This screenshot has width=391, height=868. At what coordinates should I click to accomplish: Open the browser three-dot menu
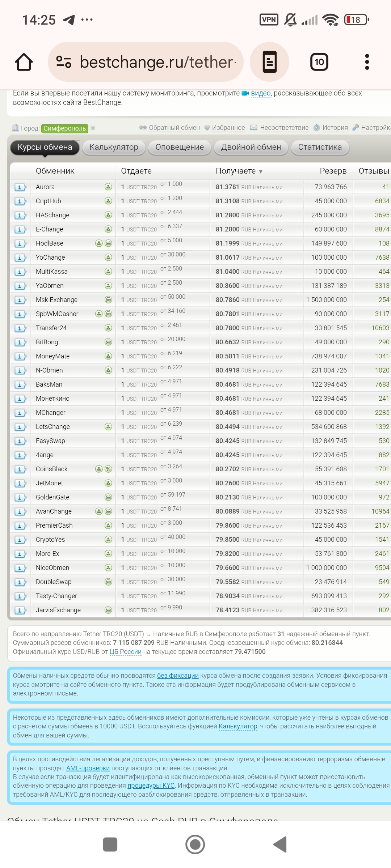point(367,62)
